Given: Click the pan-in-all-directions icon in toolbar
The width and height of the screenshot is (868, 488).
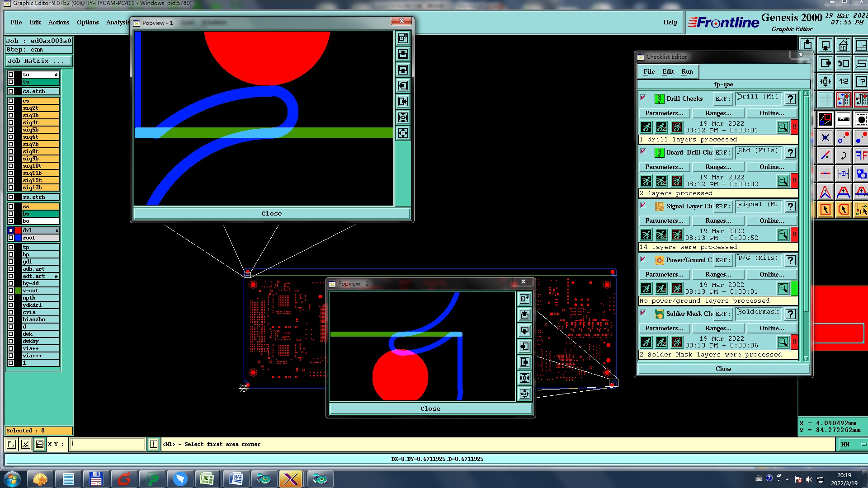Looking at the screenshot, I should [825, 82].
